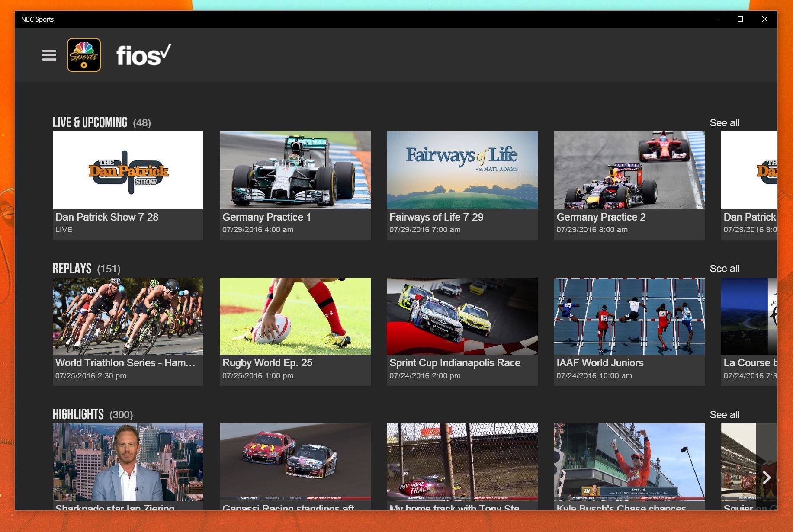Viewport: 793px width, 532px height.
Task: Open the Dan Patrick Show live thumbnail
Action: point(128,170)
